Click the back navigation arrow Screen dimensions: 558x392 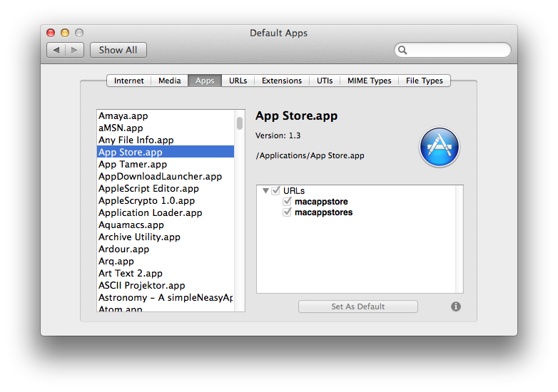(x=56, y=50)
